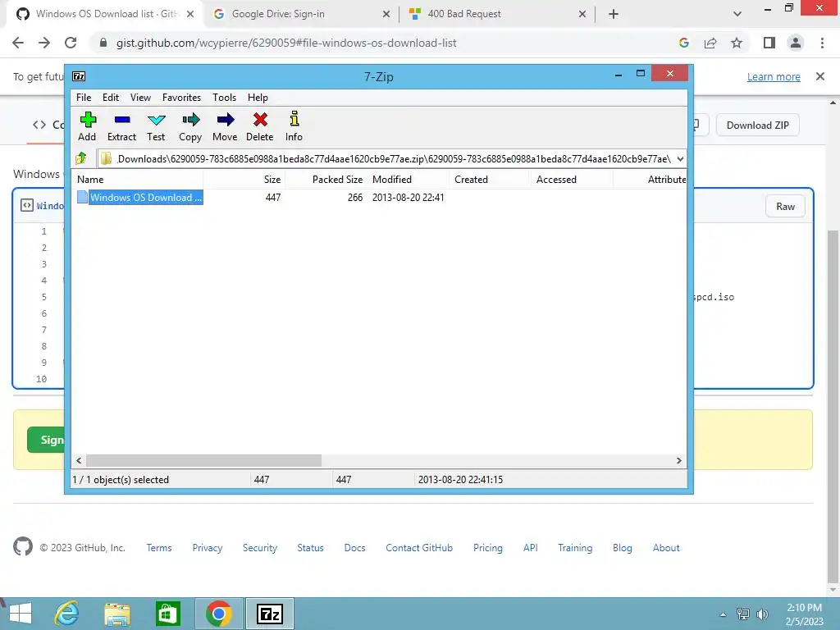Image resolution: width=840 pixels, height=630 pixels.
Task: Sort by Created column header
Action: [490, 180]
